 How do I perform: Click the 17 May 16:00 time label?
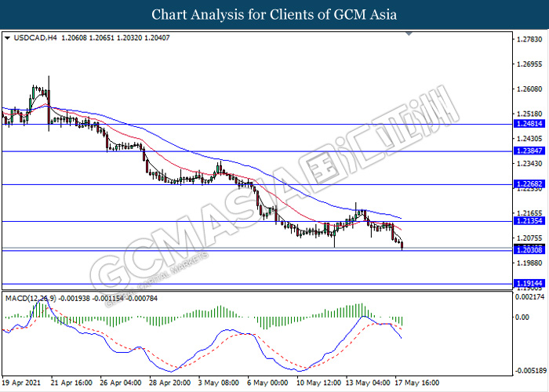pyautogui.click(x=417, y=383)
